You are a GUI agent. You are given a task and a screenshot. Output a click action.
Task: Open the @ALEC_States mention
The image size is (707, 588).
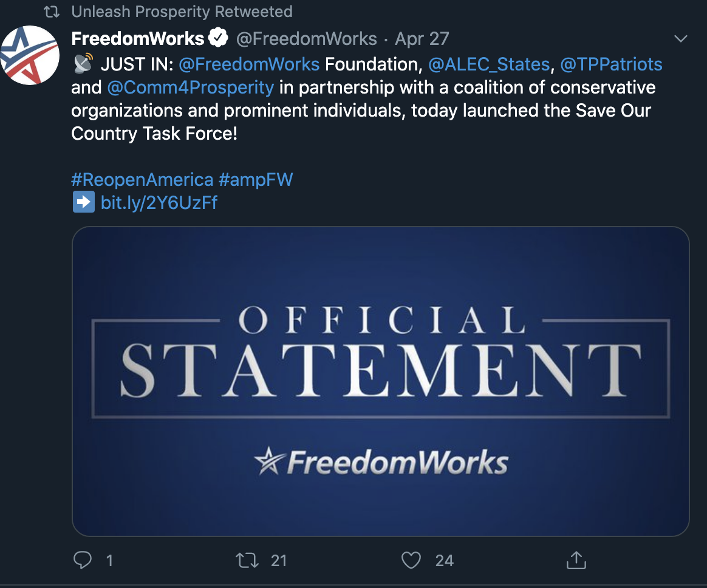[x=489, y=64]
